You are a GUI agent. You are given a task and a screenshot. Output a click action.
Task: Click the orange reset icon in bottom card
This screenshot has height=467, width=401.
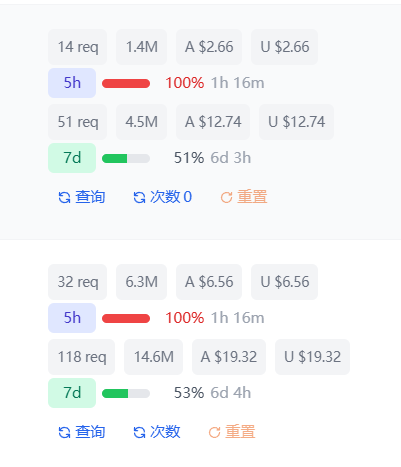(x=214, y=432)
